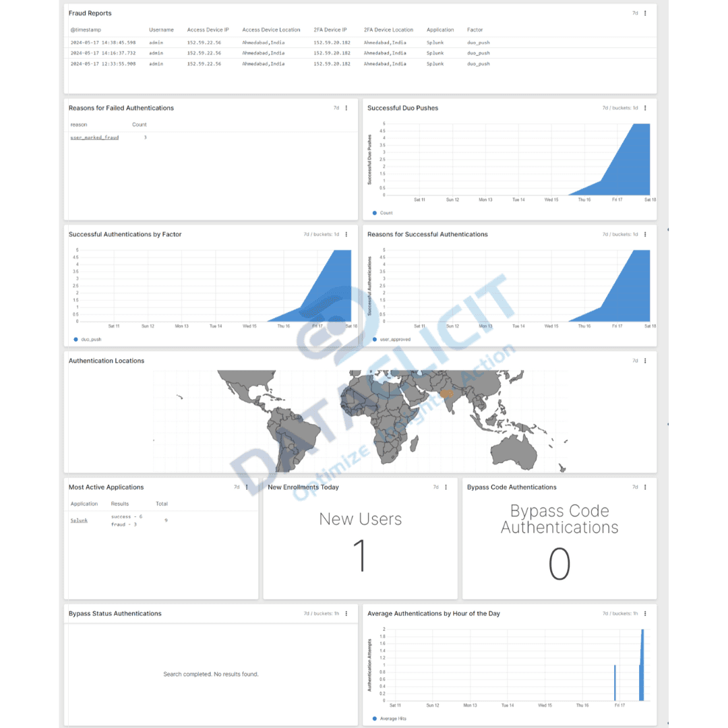Open the Reasons for Failed Authentications panel menu
The height and width of the screenshot is (728, 728).
(x=346, y=108)
